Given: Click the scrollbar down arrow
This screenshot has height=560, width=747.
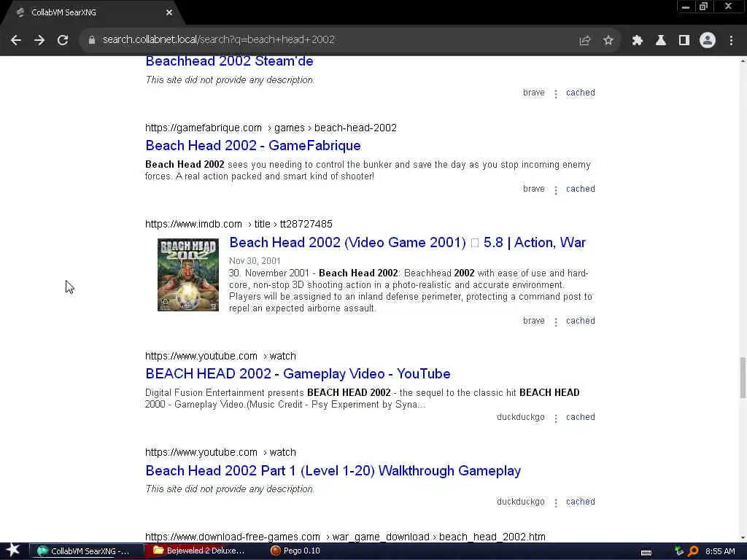Looking at the screenshot, I should [x=743, y=538].
